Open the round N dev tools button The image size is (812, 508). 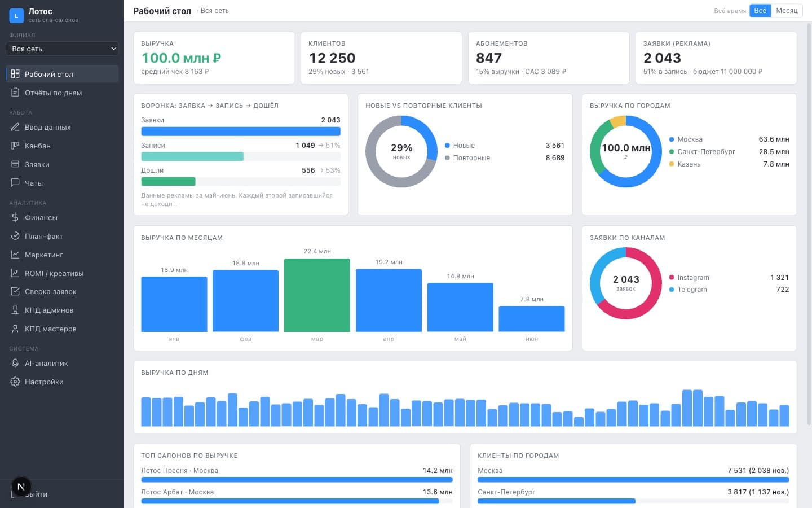(x=21, y=487)
